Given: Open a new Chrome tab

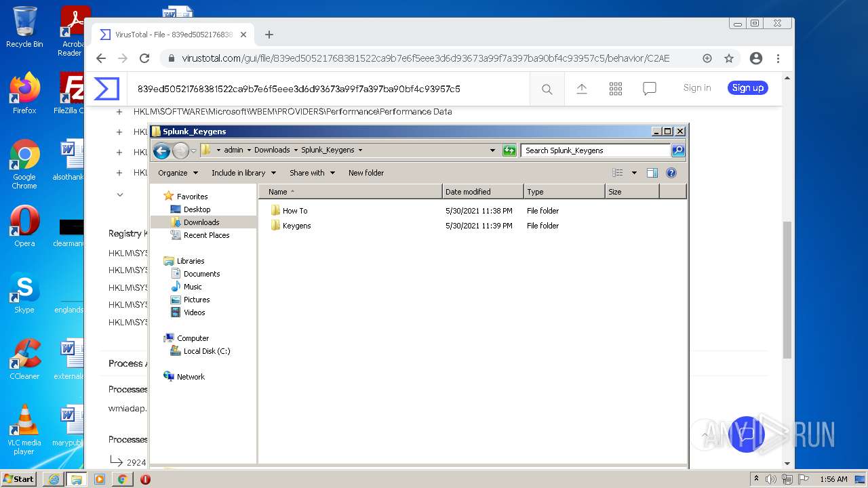Looking at the screenshot, I should [x=269, y=35].
